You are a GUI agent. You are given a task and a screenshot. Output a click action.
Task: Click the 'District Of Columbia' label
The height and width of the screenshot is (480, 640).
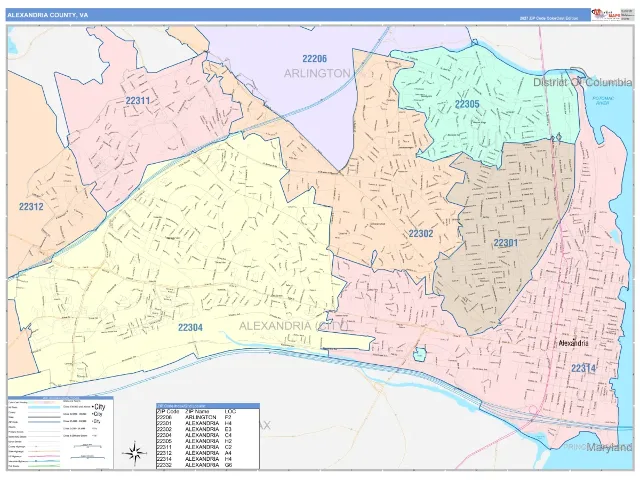(582, 82)
